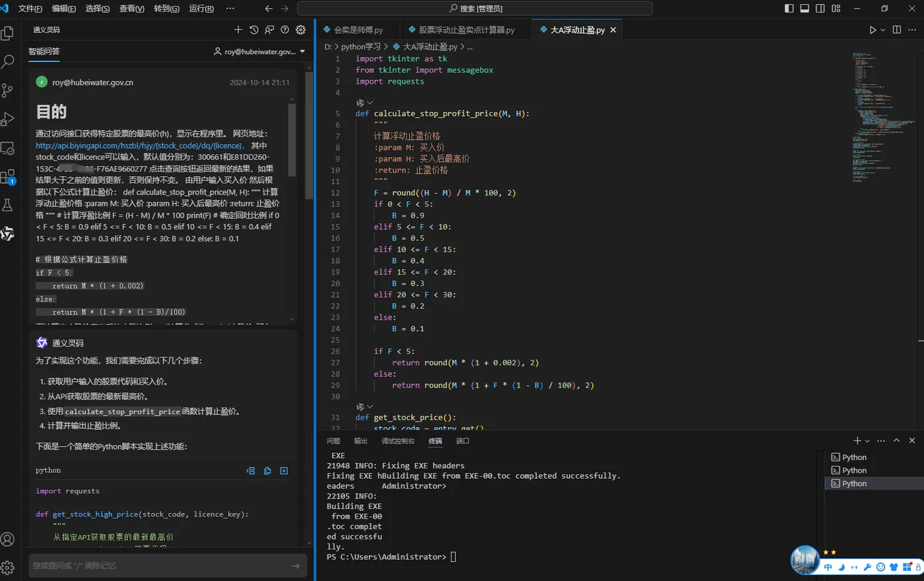The height and width of the screenshot is (581, 924).
Task: Open the Remote Explorer view
Action: (x=8, y=148)
